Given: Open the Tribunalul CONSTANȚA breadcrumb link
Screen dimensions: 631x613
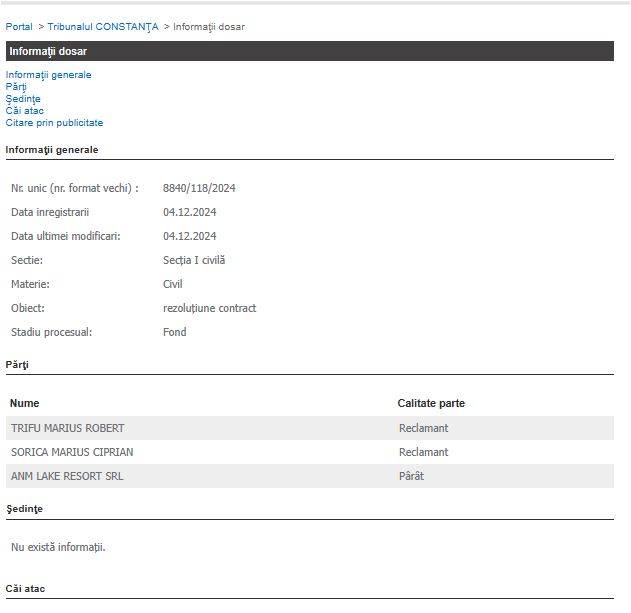Looking at the screenshot, I should [x=102, y=26].
